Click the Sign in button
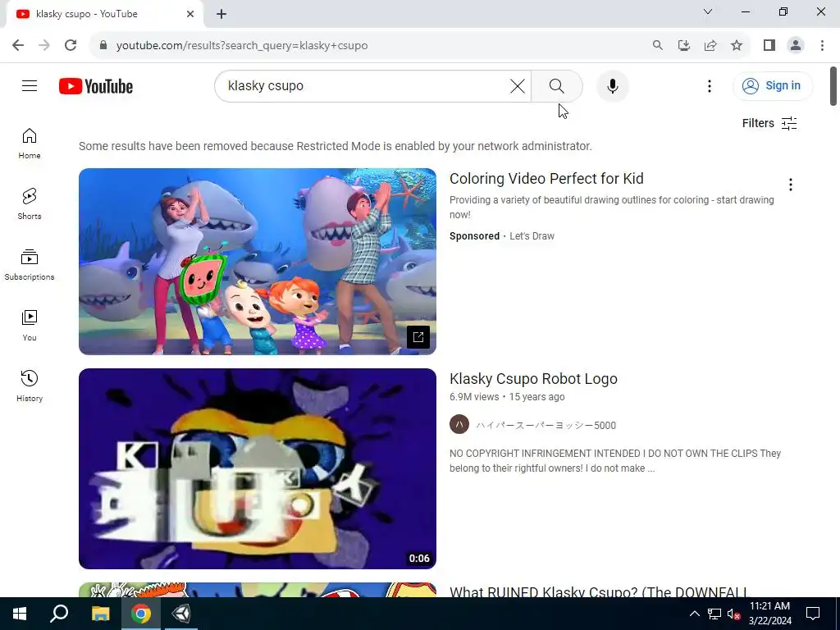The image size is (840, 630). (x=773, y=85)
